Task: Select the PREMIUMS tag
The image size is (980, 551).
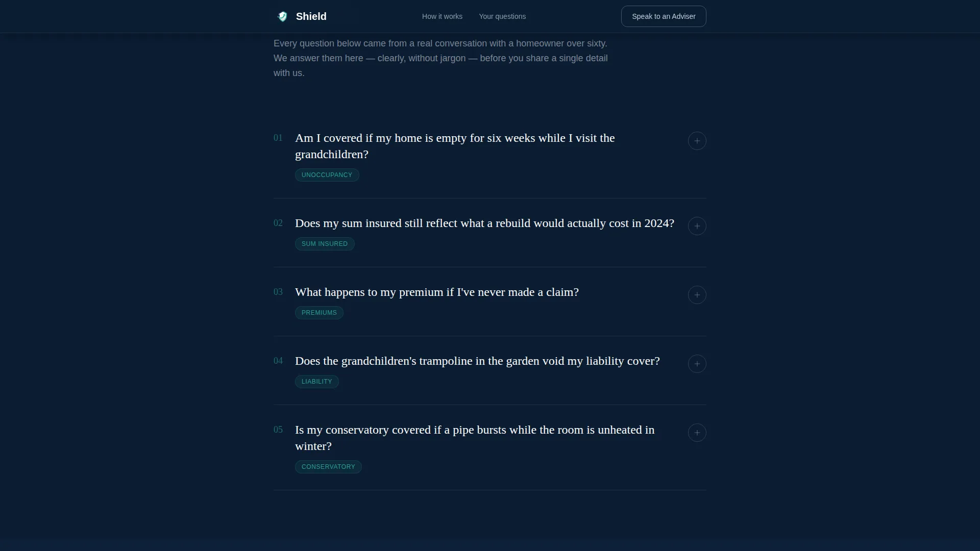Action: 319,313
